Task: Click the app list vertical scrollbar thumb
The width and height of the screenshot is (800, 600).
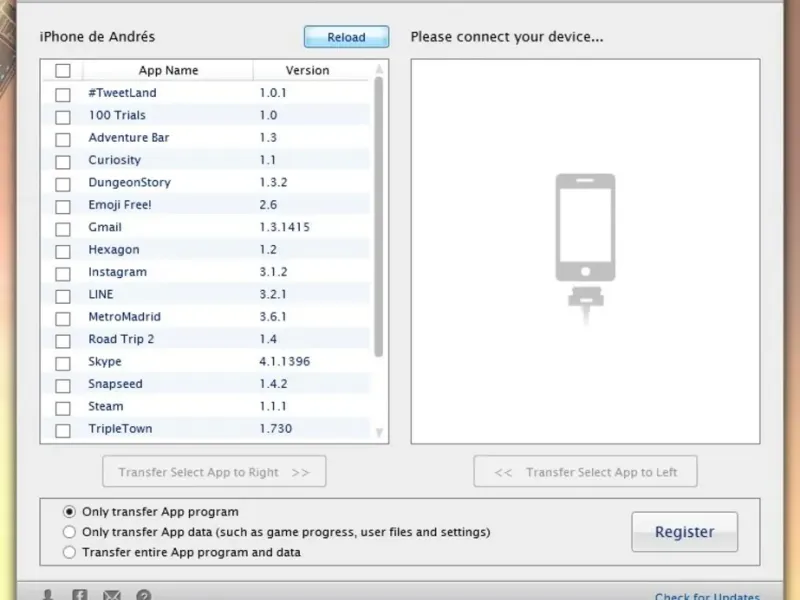Action: [x=379, y=217]
